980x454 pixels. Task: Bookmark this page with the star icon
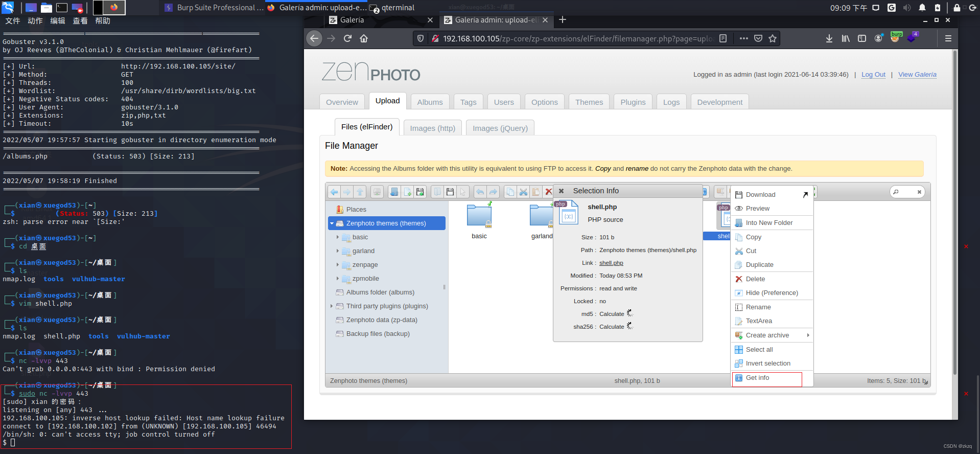(773, 38)
